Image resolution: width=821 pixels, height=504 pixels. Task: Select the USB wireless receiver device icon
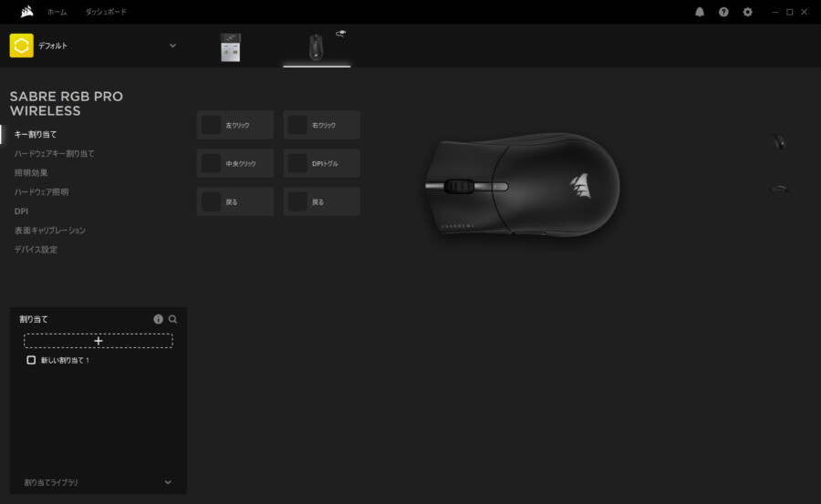[x=231, y=46]
